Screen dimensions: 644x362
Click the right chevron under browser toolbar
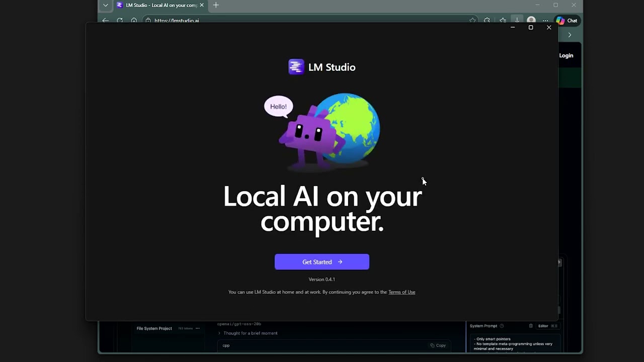570,35
